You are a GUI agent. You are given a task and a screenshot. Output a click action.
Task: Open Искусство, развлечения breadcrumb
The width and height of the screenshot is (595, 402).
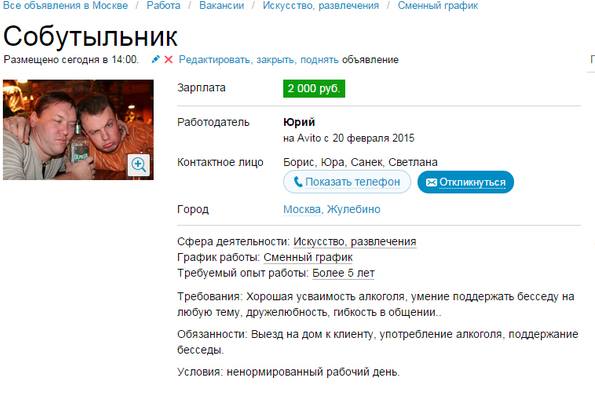[321, 5]
